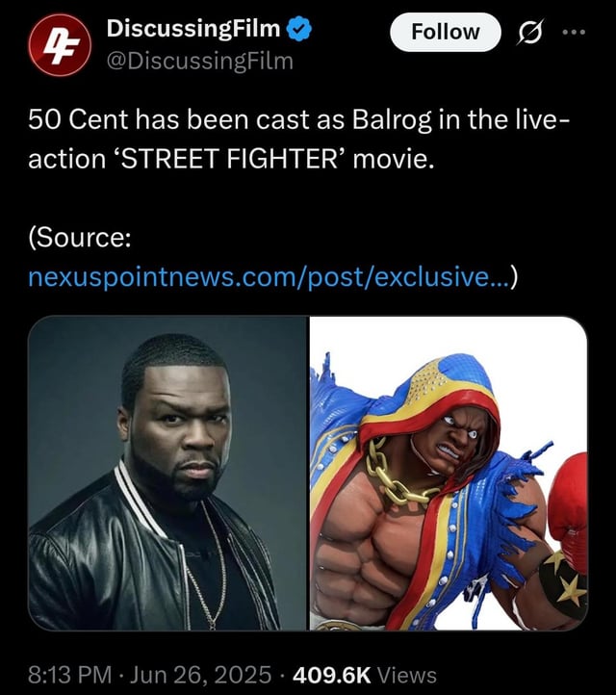Click the '(Source:' label text

pyautogui.click(x=80, y=238)
